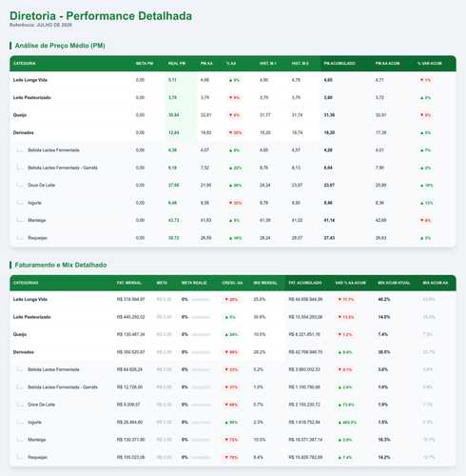Click the Meta Realiz. progress bar for Leite Longa Vida
Screen dimensions: 466x476
click(201, 300)
